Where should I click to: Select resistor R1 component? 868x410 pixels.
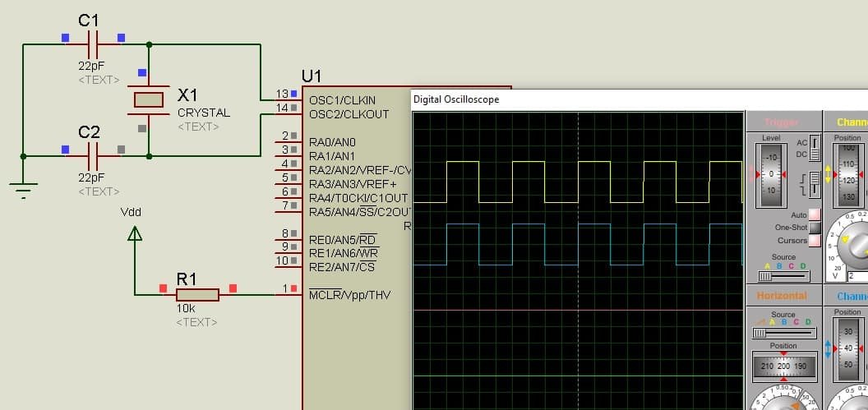[x=197, y=295]
